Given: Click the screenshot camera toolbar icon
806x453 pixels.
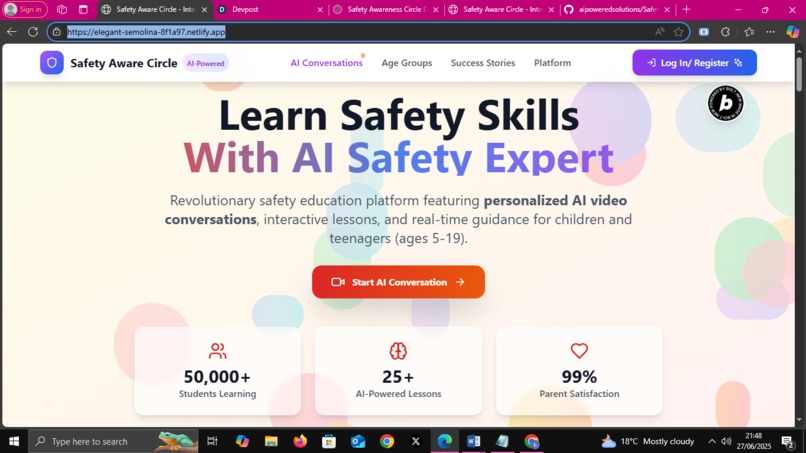Looking at the screenshot, I should pos(704,32).
